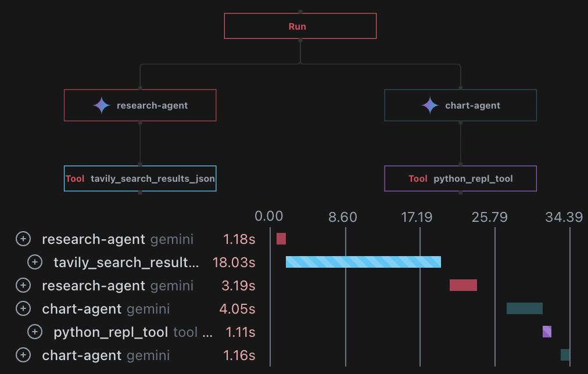Image resolution: width=588 pixels, height=374 pixels.
Task: Click the red 1.18s research-agent duration bar
Action: click(x=281, y=239)
